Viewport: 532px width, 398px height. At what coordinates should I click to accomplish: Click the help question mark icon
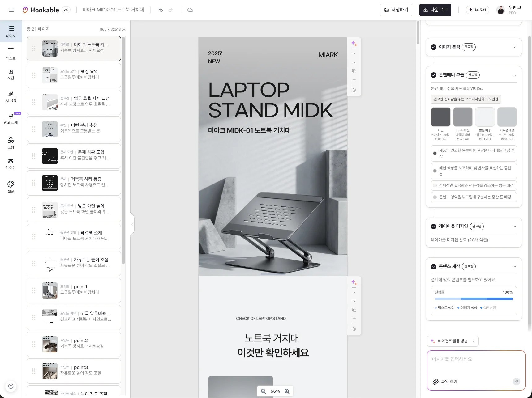pyautogui.click(x=11, y=386)
